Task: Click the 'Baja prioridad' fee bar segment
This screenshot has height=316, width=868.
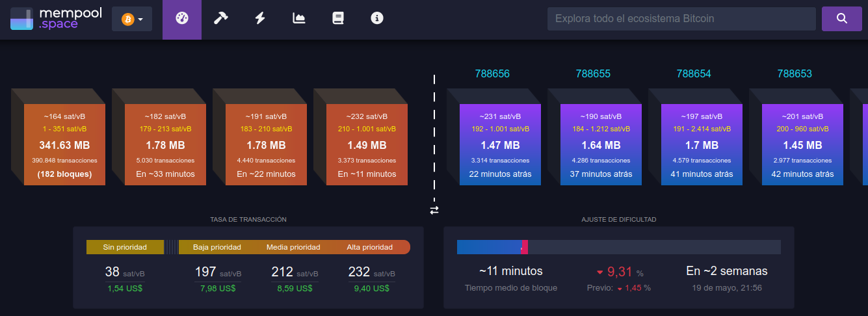Action: coord(217,247)
